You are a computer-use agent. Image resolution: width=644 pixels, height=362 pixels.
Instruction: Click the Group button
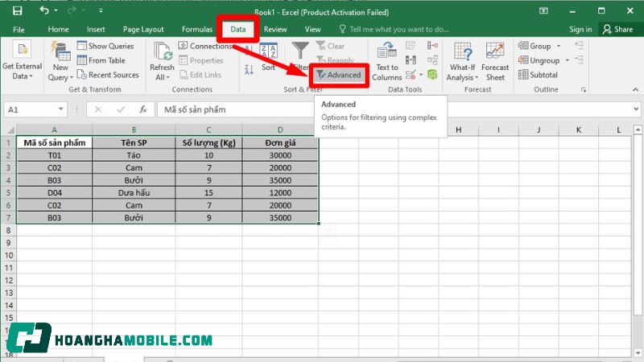coord(535,46)
